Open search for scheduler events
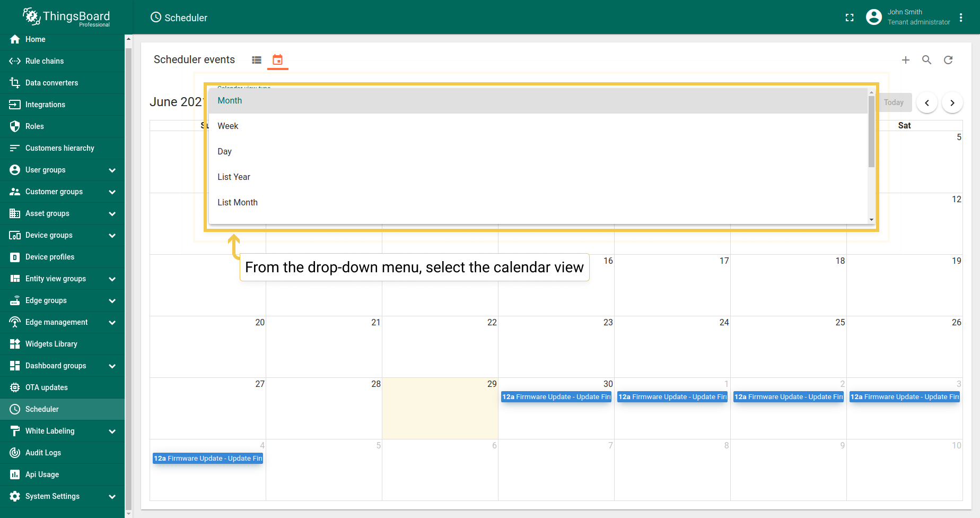 (x=927, y=60)
